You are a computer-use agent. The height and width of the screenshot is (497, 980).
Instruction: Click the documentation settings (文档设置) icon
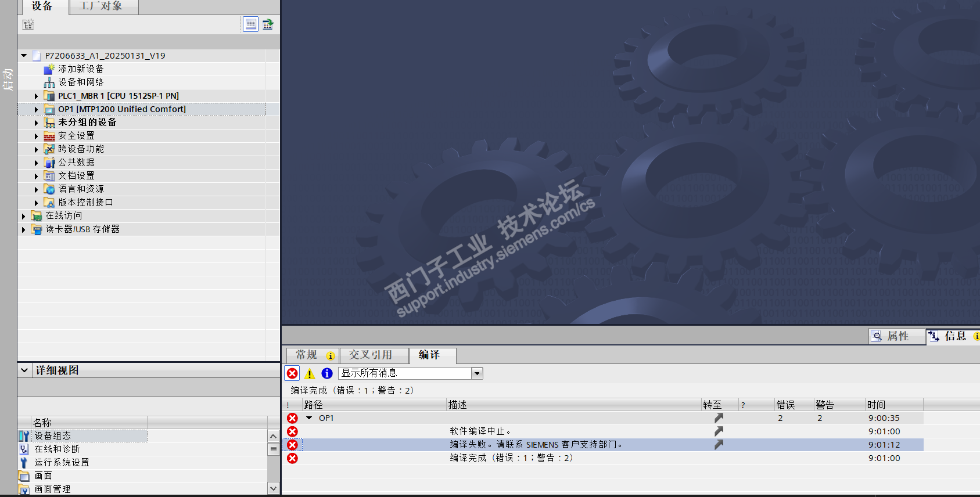point(49,176)
